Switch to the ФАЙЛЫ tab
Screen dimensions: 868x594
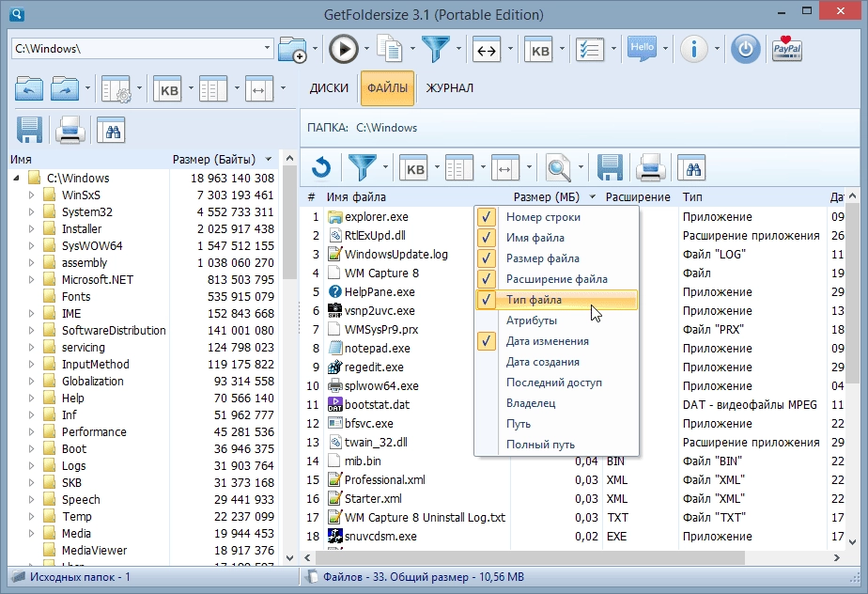click(x=387, y=88)
